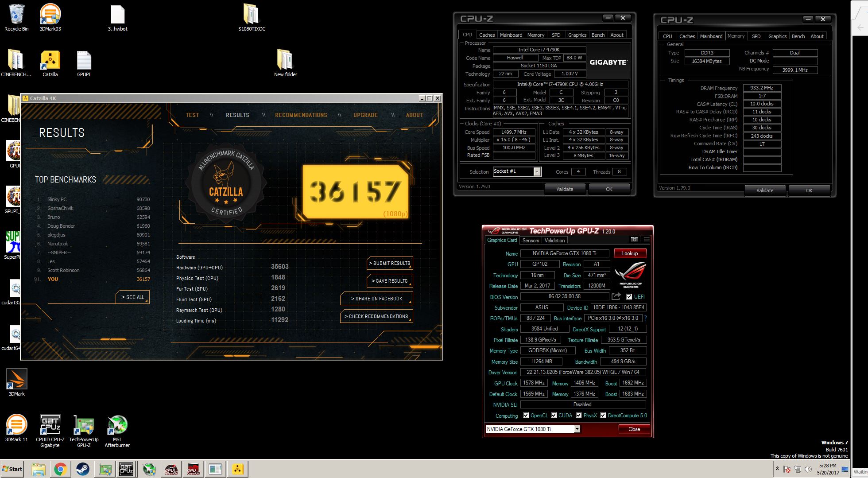Toggle the CUDA checkbox
This screenshot has height=478, width=868.
554,416
